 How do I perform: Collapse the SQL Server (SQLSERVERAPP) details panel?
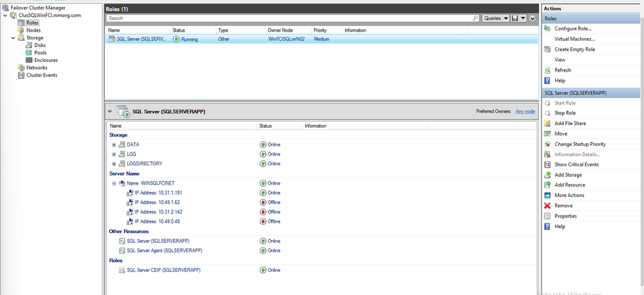tap(109, 111)
